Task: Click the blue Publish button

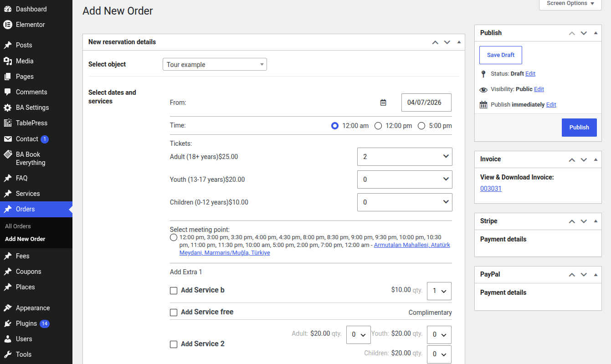Action: pos(579,128)
